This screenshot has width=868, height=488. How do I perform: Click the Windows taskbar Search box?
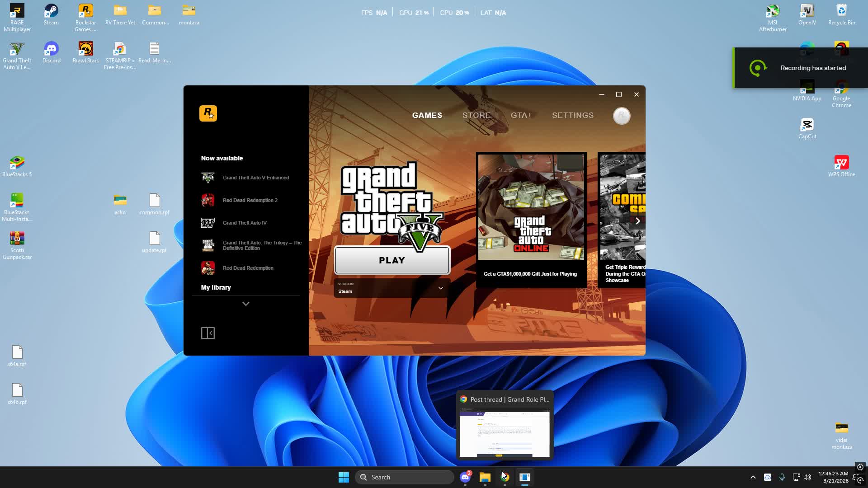click(x=405, y=477)
